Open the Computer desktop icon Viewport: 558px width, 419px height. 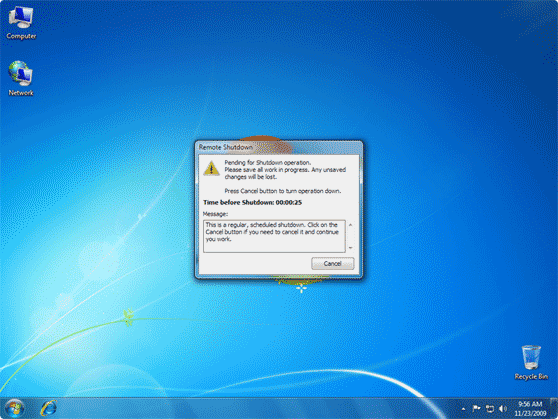[x=21, y=23]
